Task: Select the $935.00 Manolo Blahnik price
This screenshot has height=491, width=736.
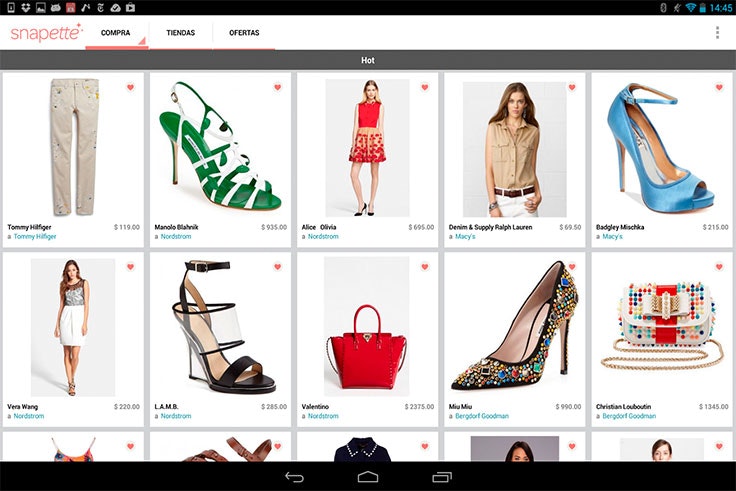Action: click(274, 227)
